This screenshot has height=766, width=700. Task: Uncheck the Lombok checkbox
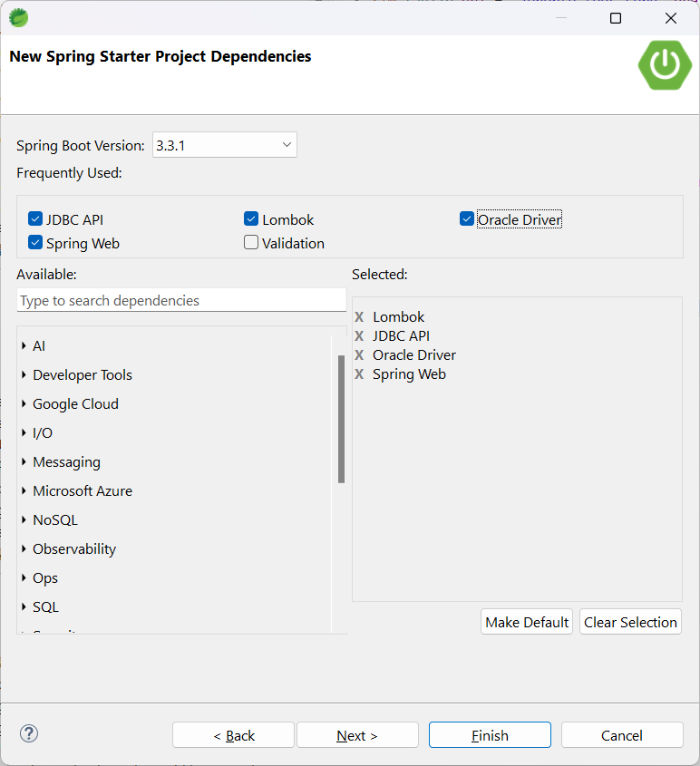click(x=251, y=218)
